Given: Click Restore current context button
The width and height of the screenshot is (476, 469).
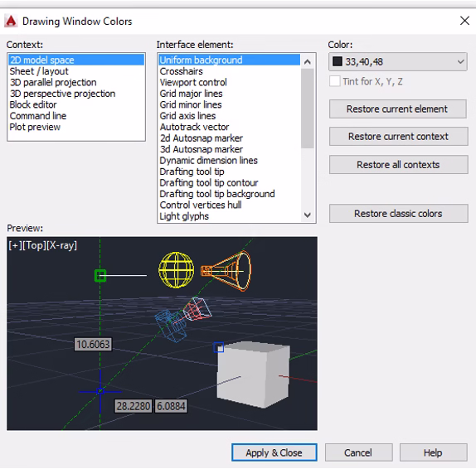Looking at the screenshot, I should pos(398,137).
